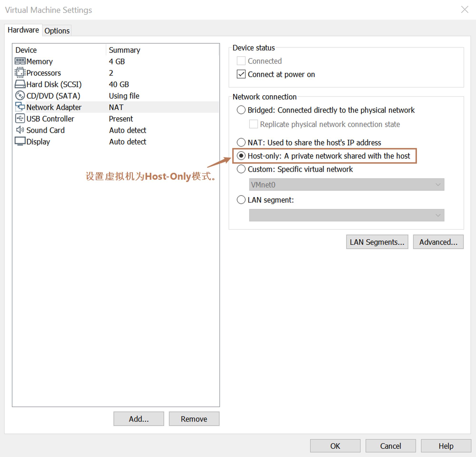The image size is (476, 457).
Task: Click Display's Auto detect value
Action: click(128, 142)
